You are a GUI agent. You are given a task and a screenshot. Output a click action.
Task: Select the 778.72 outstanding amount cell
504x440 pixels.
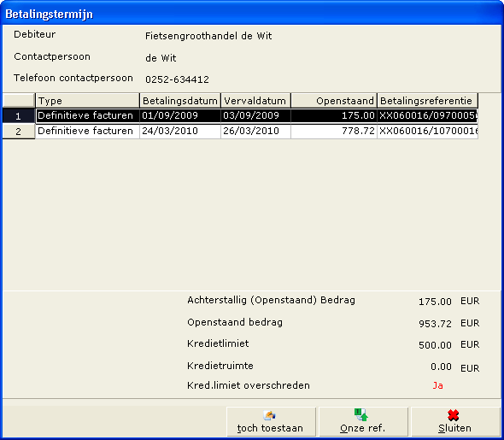tap(334, 131)
